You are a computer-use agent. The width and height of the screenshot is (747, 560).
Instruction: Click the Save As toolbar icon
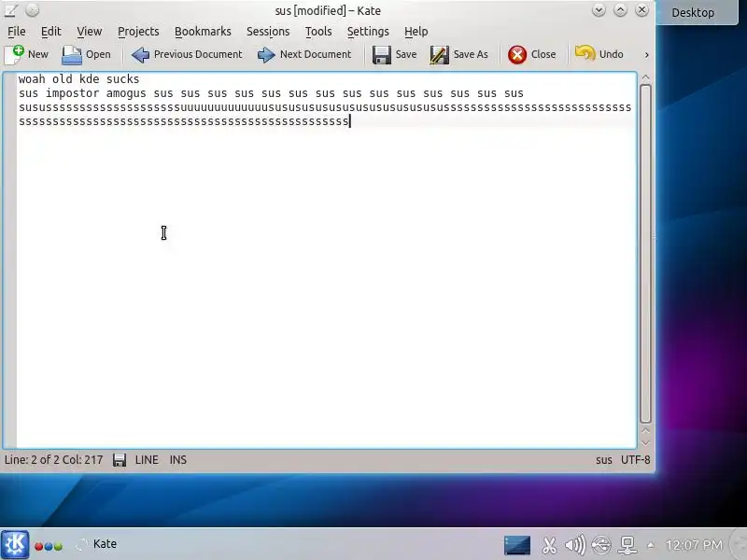pos(439,55)
